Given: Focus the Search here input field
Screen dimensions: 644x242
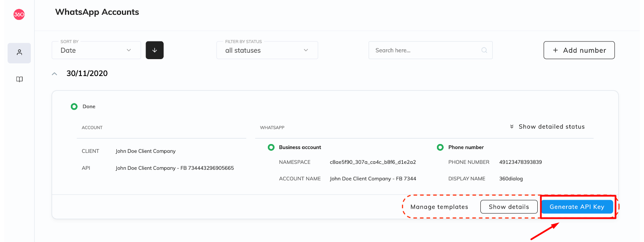Looking at the screenshot, I should pyautogui.click(x=431, y=50).
